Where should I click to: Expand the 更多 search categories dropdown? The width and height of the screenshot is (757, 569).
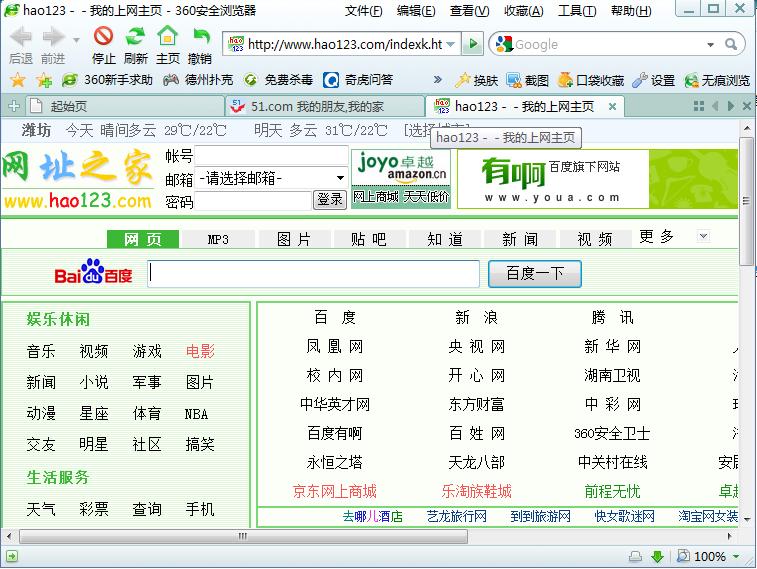click(x=703, y=236)
